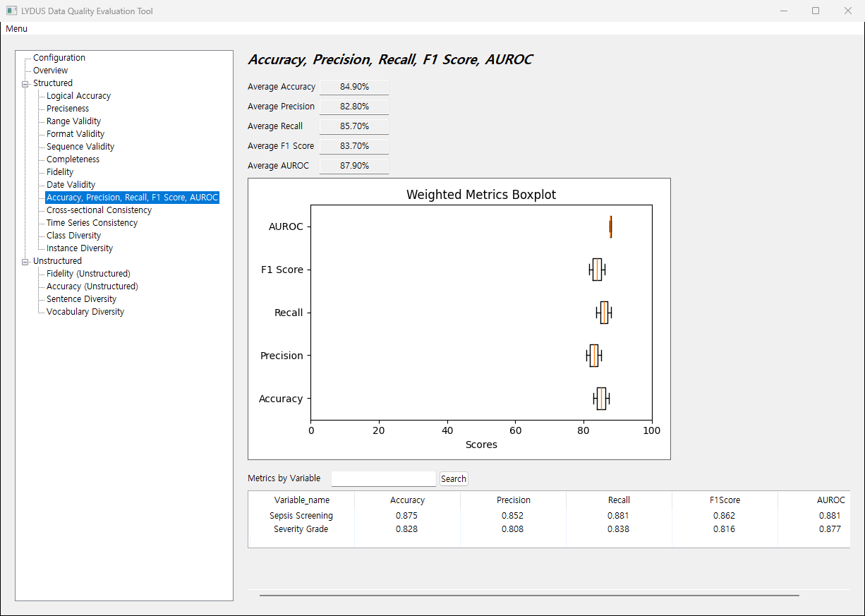This screenshot has width=865, height=616.
Task: Click the Variable_name column header
Action: [x=302, y=500]
